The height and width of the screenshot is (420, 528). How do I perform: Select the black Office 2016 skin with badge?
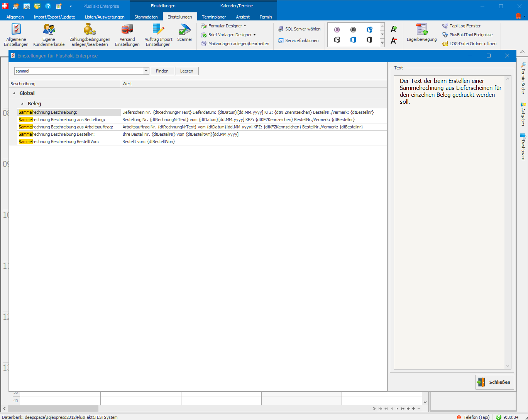tap(337, 40)
